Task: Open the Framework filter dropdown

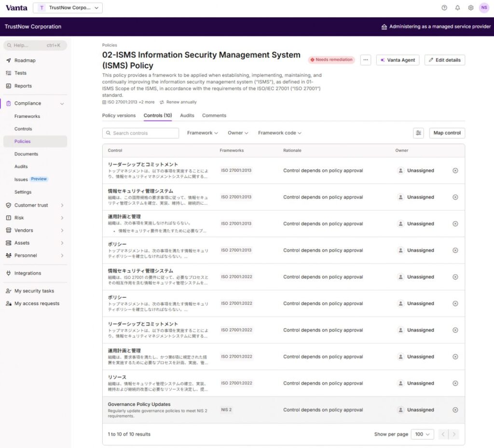Action: click(x=203, y=133)
